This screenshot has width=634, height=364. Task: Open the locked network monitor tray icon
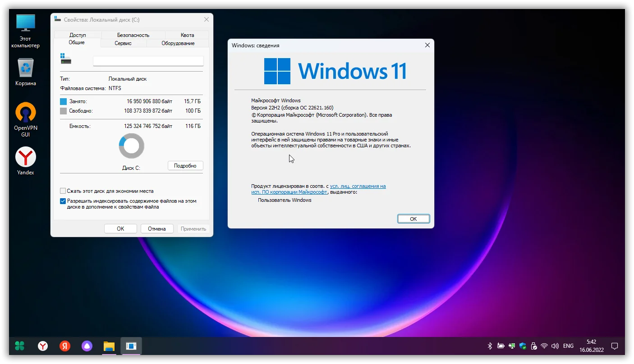tap(512, 346)
